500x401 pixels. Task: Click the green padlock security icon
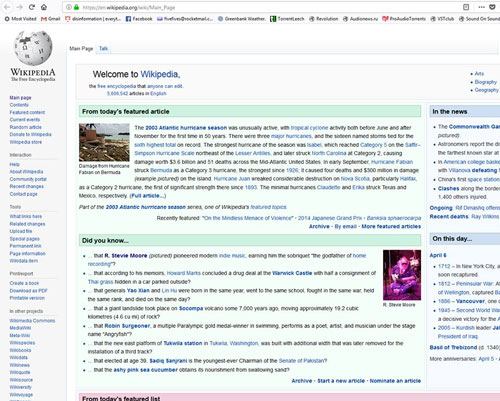point(76,7)
